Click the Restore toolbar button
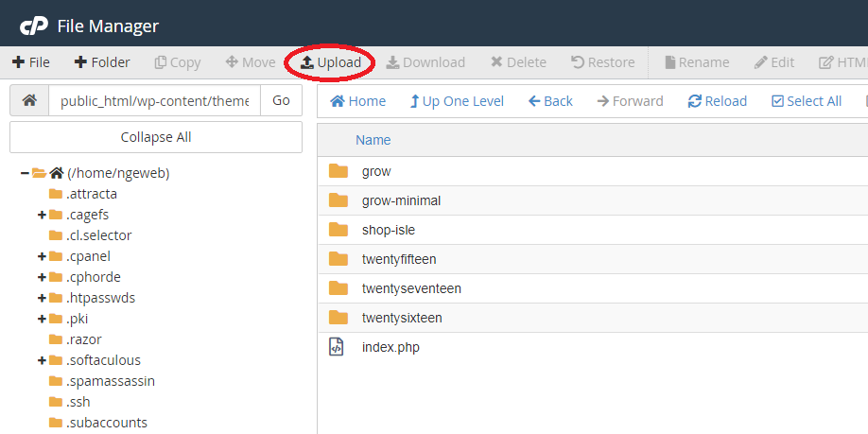This screenshot has height=434, width=868. tap(603, 62)
